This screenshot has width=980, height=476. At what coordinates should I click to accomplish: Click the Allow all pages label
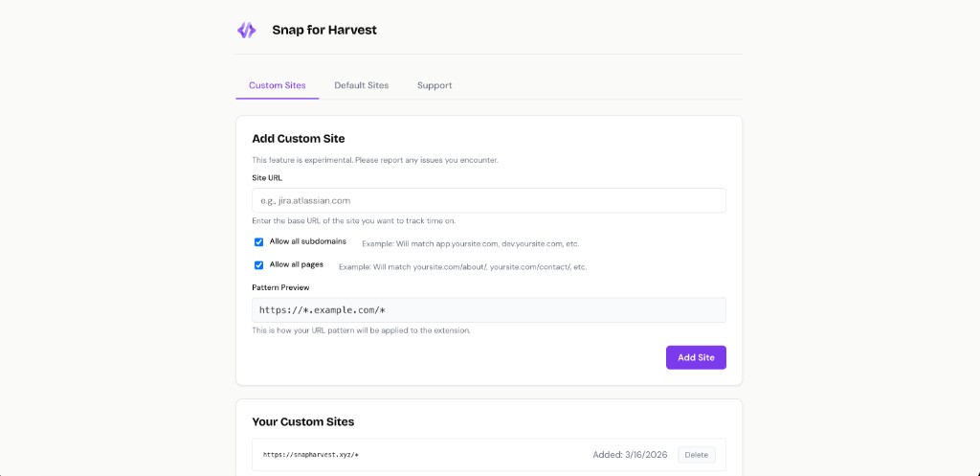point(297,264)
